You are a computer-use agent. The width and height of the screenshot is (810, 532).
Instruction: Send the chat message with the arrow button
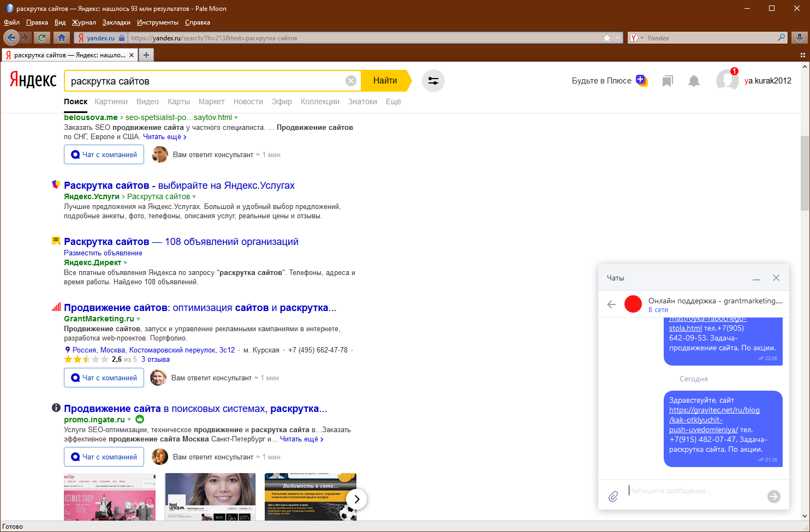click(x=774, y=496)
